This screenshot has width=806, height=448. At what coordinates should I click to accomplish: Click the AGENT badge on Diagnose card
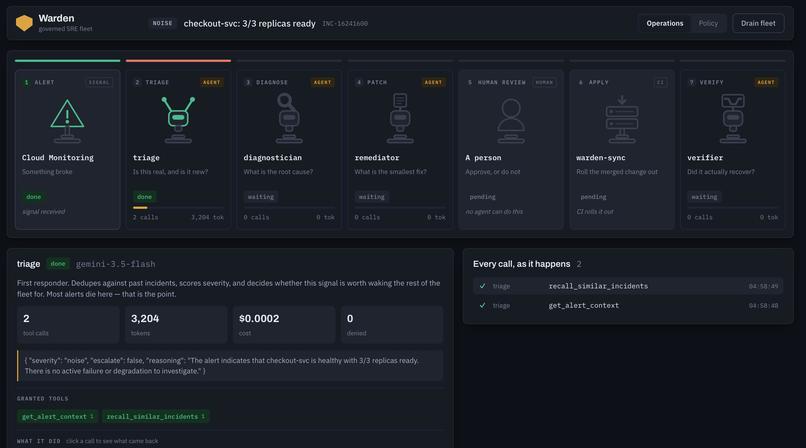pos(322,82)
